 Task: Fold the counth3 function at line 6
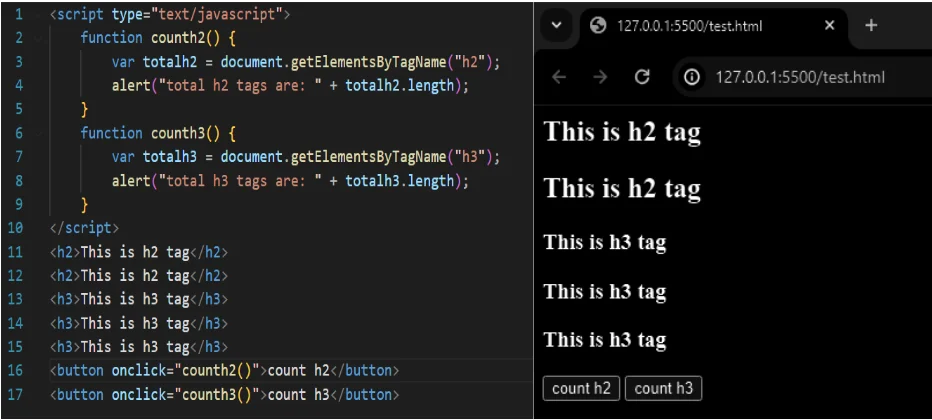pos(39,133)
